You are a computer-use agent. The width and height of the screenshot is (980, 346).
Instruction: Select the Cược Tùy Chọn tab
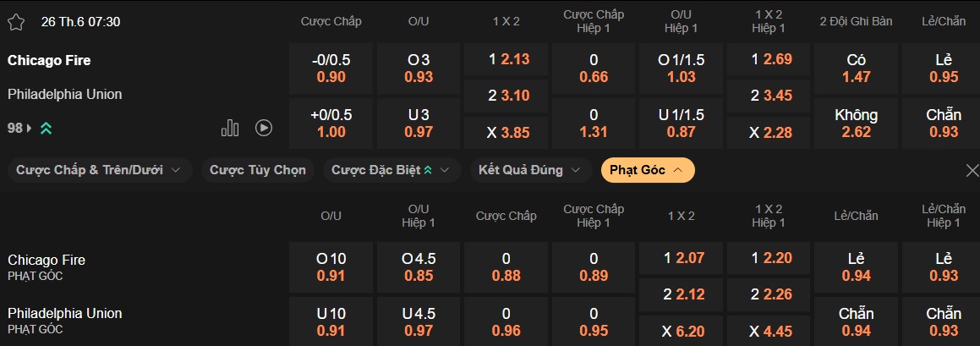[x=258, y=170]
